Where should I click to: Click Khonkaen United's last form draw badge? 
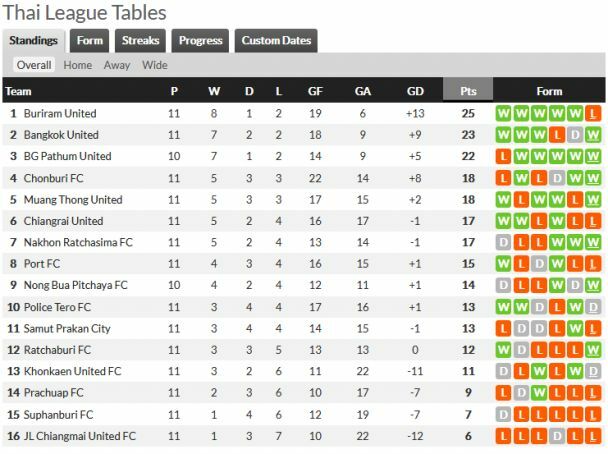(x=593, y=371)
